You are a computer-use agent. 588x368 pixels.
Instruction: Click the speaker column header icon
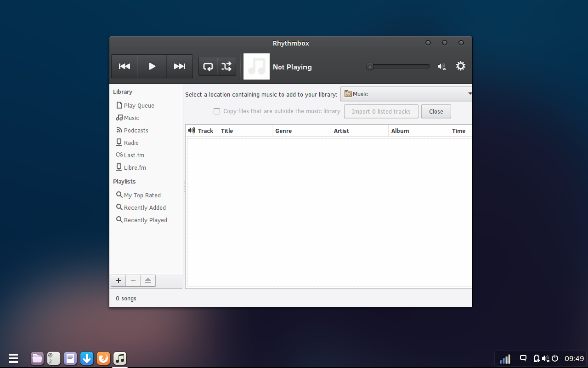coord(192,131)
